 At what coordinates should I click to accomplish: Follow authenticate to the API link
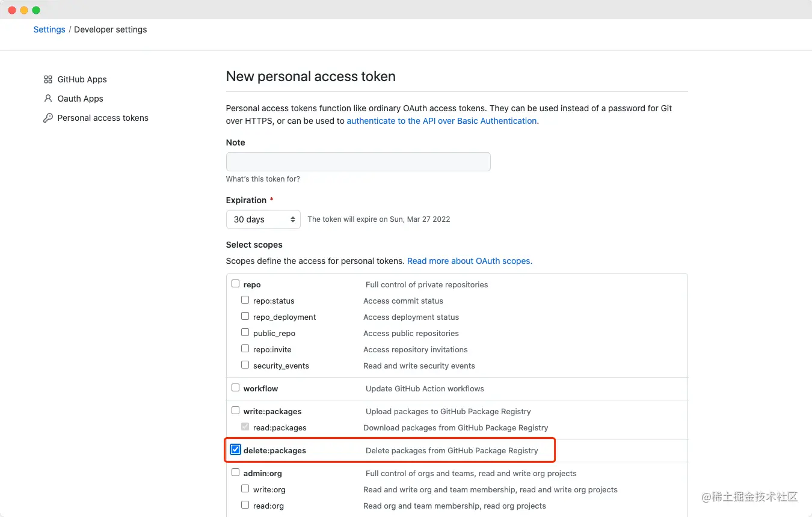441,121
